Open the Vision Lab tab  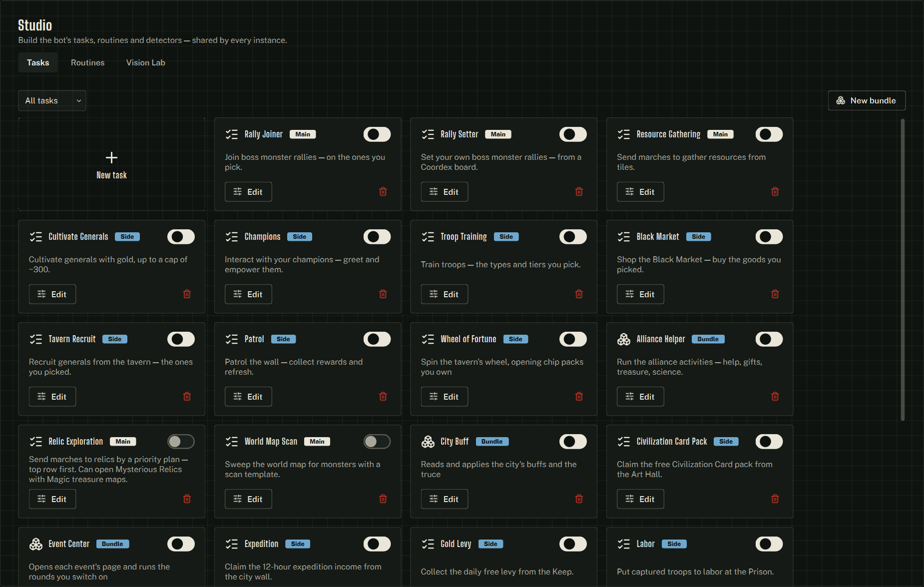(x=146, y=62)
